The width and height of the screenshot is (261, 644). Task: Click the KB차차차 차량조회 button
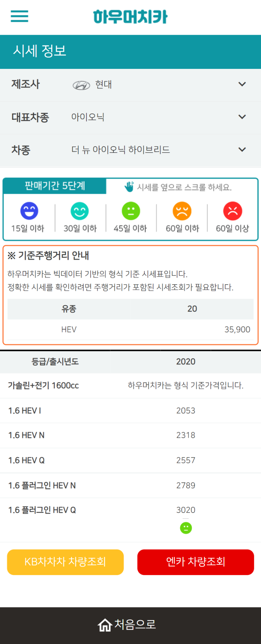[x=65, y=562]
